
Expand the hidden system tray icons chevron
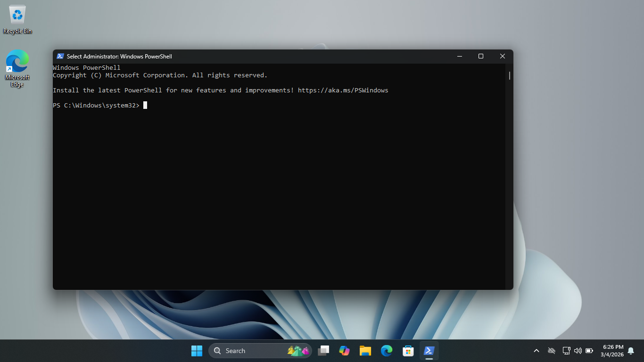[536, 351]
